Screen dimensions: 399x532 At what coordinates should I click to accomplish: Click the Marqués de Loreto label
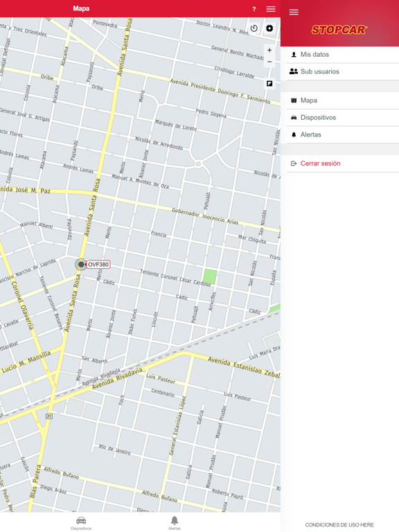[x=176, y=125]
